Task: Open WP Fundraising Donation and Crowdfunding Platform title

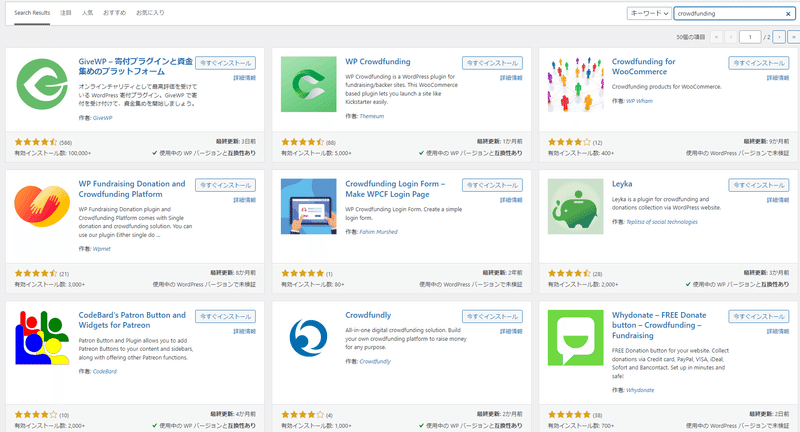Action: pyautogui.click(x=132, y=189)
